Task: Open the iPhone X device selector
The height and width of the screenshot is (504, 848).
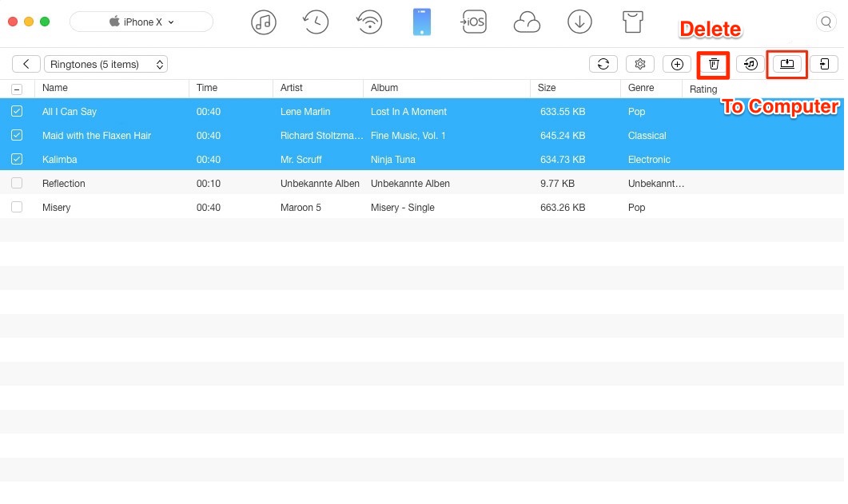Action: click(x=141, y=22)
